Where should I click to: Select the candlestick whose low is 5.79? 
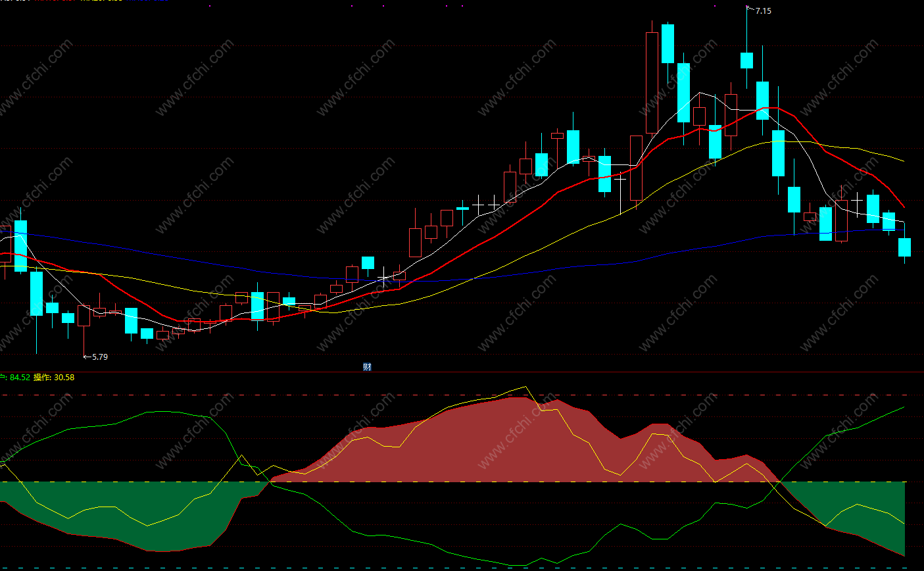point(84,316)
